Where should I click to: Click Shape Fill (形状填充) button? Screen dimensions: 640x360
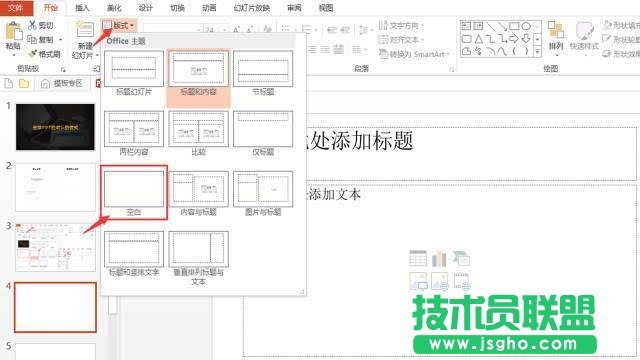pyautogui.click(x=621, y=26)
